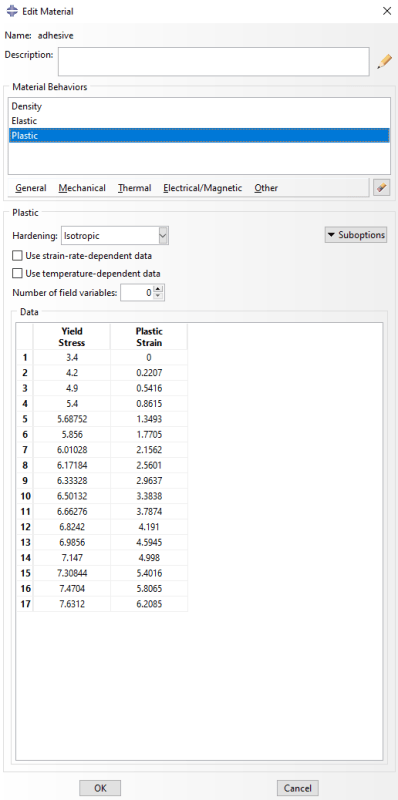Click plastic strain cell 4.5945

[148, 542]
